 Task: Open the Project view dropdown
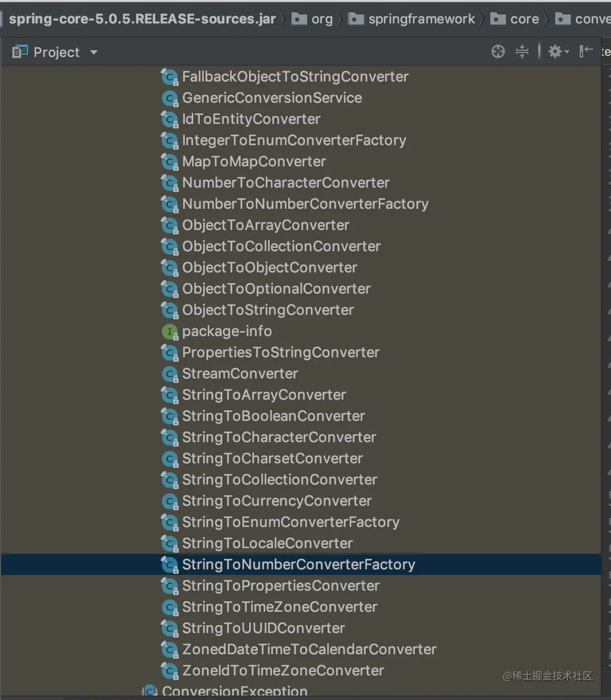[94, 52]
